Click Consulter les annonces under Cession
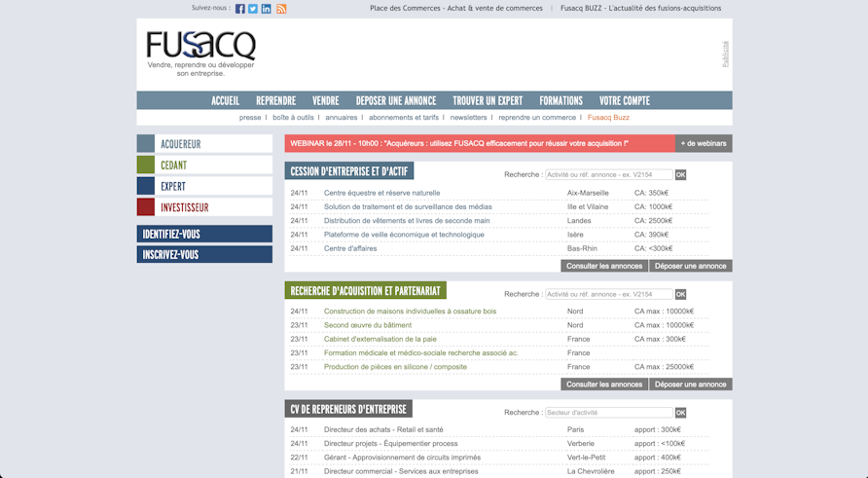Image resolution: width=868 pixels, height=478 pixels. (604, 266)
